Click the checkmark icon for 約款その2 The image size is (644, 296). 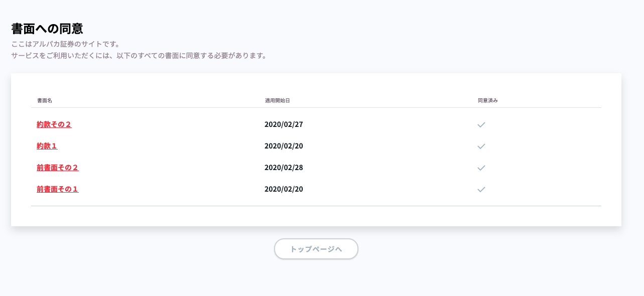pos(481,124)
